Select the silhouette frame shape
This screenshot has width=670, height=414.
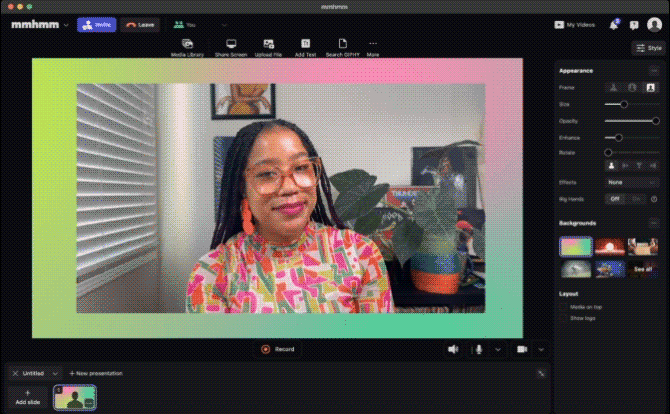coord(613,88)
